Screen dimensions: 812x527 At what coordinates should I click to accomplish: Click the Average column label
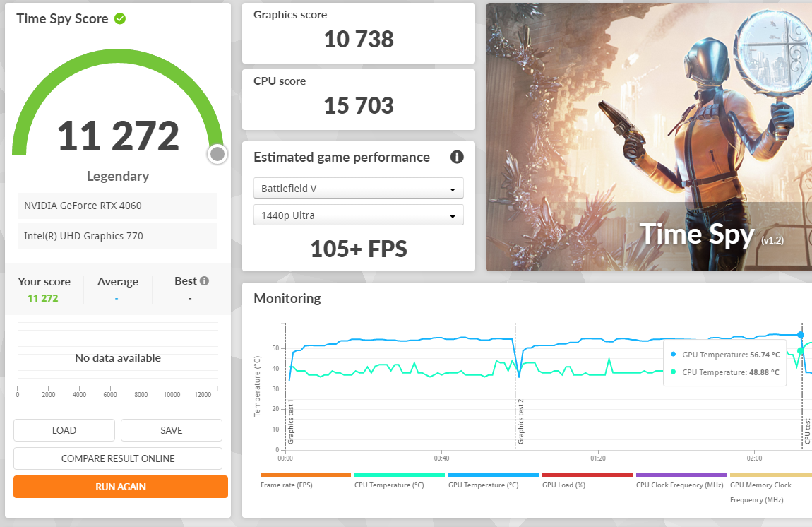click(x=117, y=282)
